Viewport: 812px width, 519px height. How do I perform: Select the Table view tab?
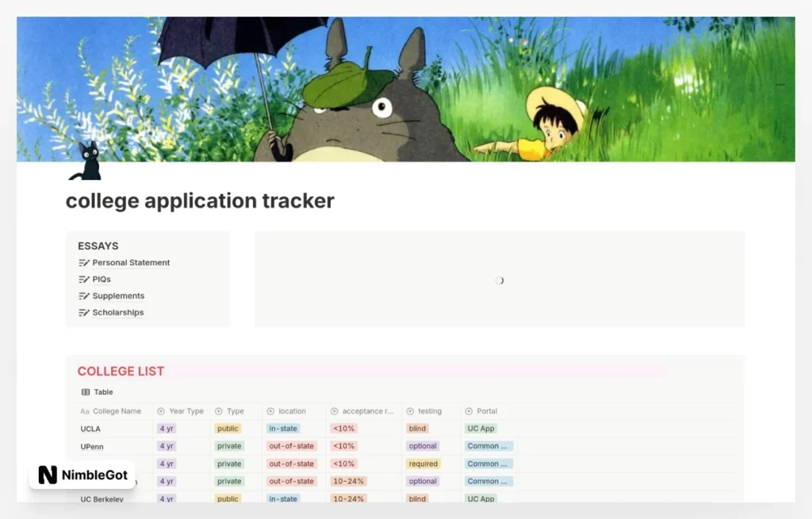pos(98,392)
